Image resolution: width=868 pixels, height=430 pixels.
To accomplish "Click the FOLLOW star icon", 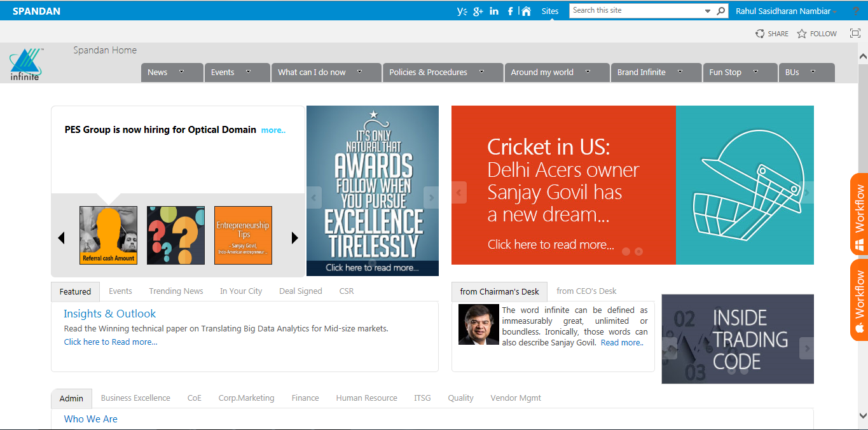I will [x=802, y=34].
